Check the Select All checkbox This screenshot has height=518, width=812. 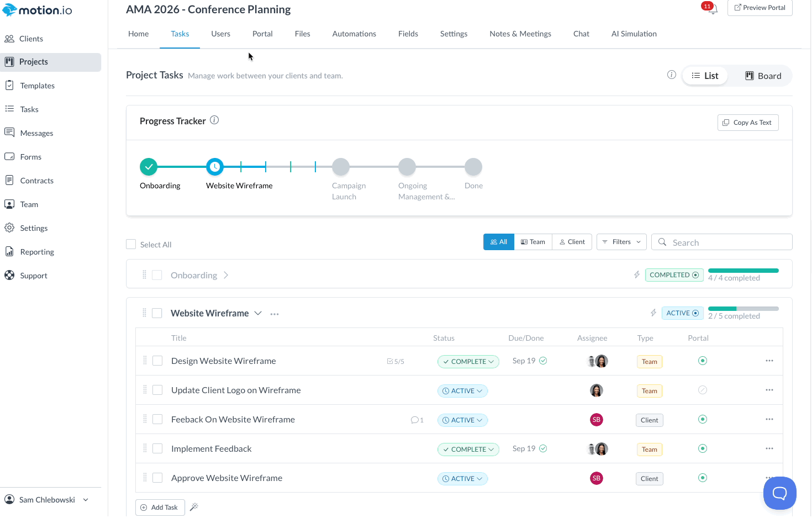click(x=131, y=244)
